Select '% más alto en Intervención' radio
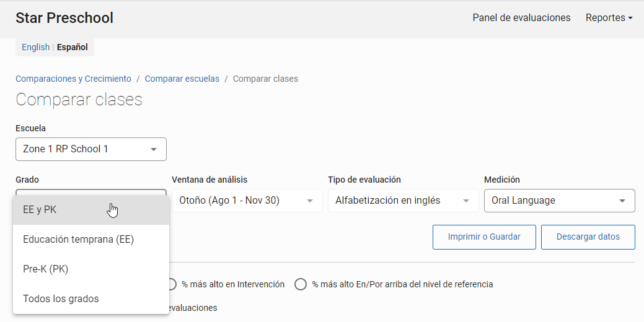Viewport: 644px width, 322px height. pos(172,284)
